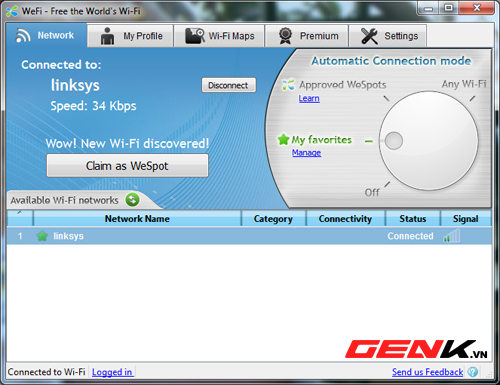Refresh available Wi-Fi networks list
The height and width of the screenshot is (385, 500).
(x=132, y=200)
